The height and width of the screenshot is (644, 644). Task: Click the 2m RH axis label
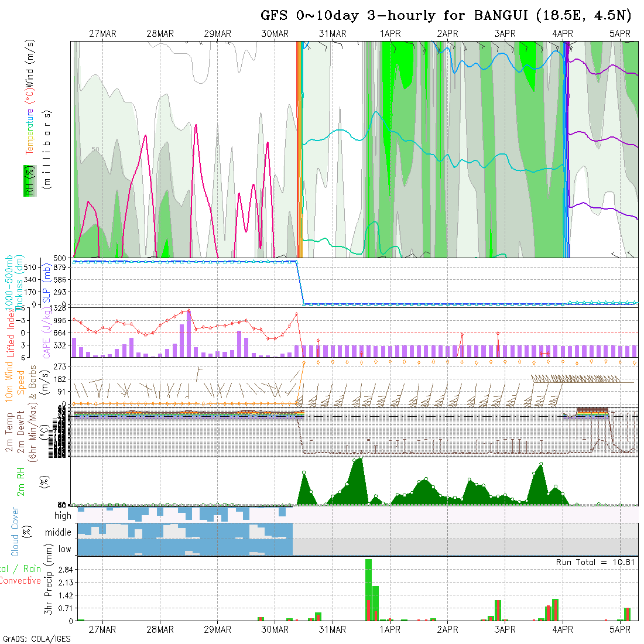21,481
